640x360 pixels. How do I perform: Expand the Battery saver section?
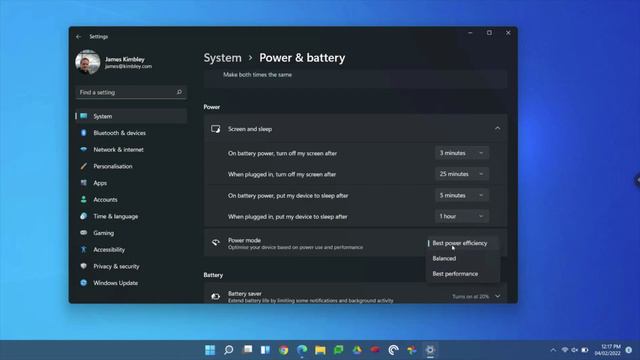[x=498, y=296]
